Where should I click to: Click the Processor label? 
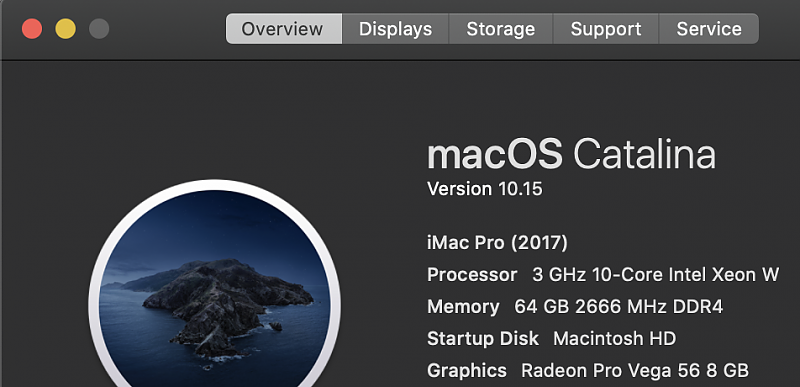coord(472,275)
